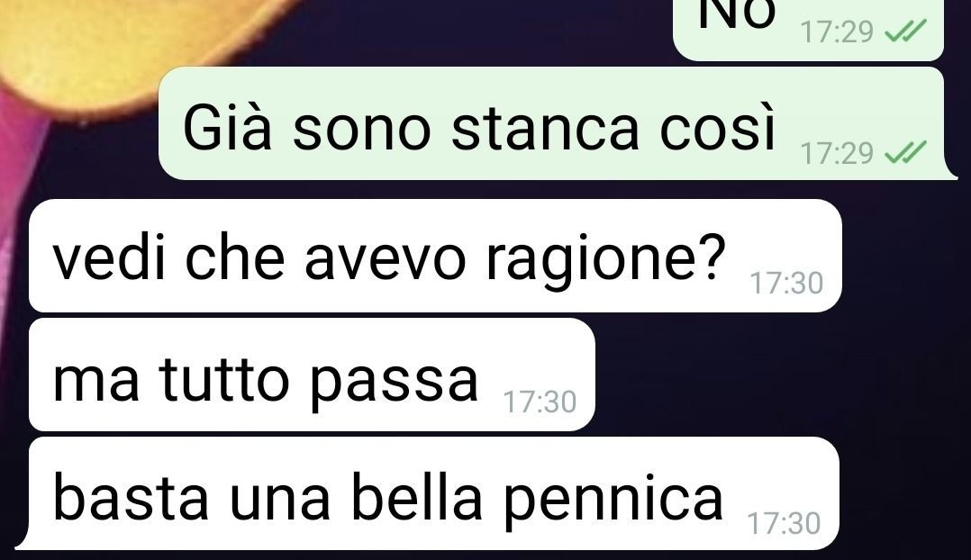Image resolution: width=971 pixels, height=560 pixels.
Task: Click 17:30 timestamp on 'basta una bella pennica'
Action: click(x=784, y=523)
